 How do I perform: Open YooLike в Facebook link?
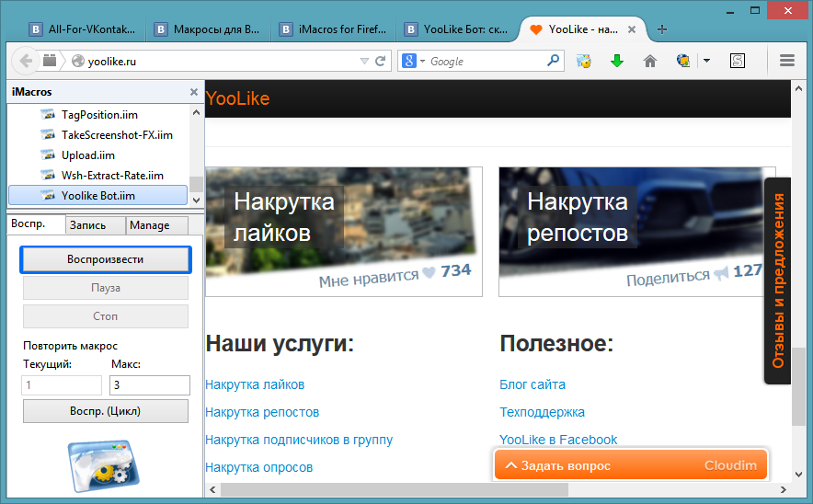click(x=558, y=440)
